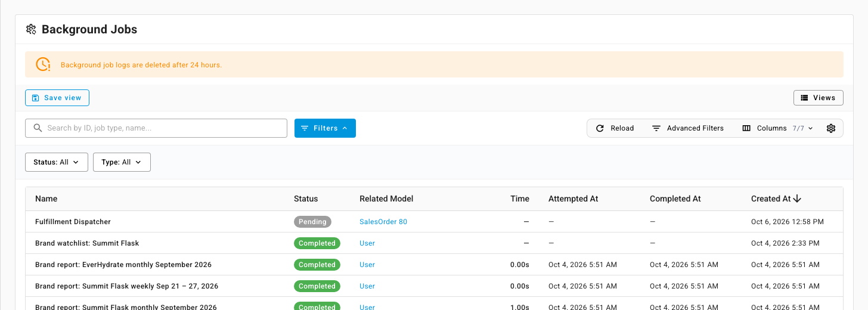Open the Status: All dropdown

coord(57,162)
